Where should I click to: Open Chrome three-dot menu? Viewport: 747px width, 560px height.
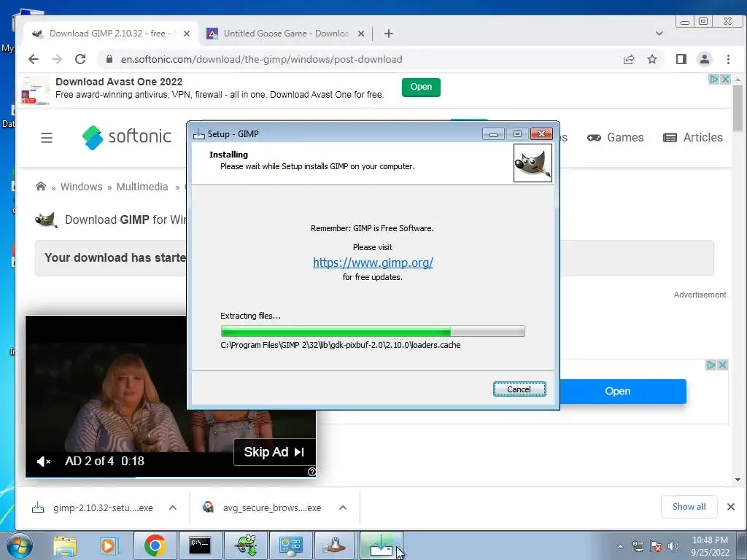click(728, 59)
